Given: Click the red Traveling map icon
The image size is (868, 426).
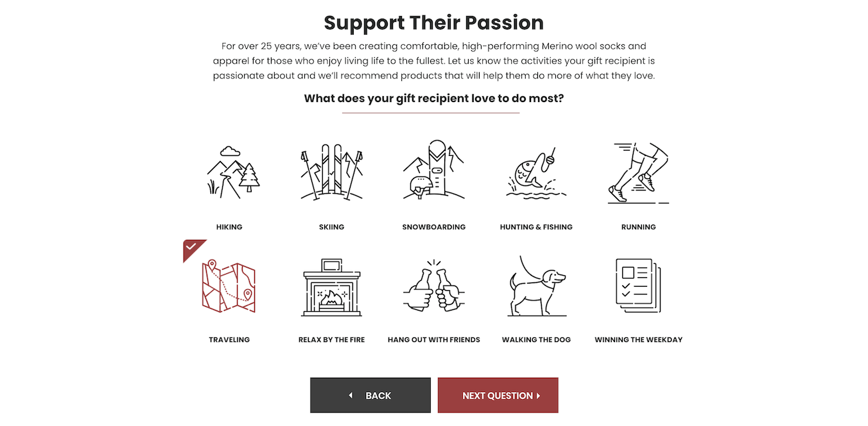Looking at the screenshot, I should (x=229, y=286).
